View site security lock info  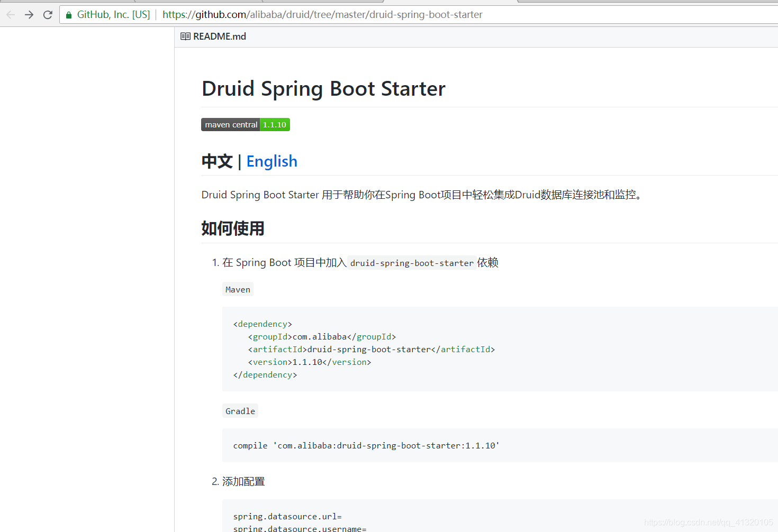pyautogui.click(x=68, y=15)
